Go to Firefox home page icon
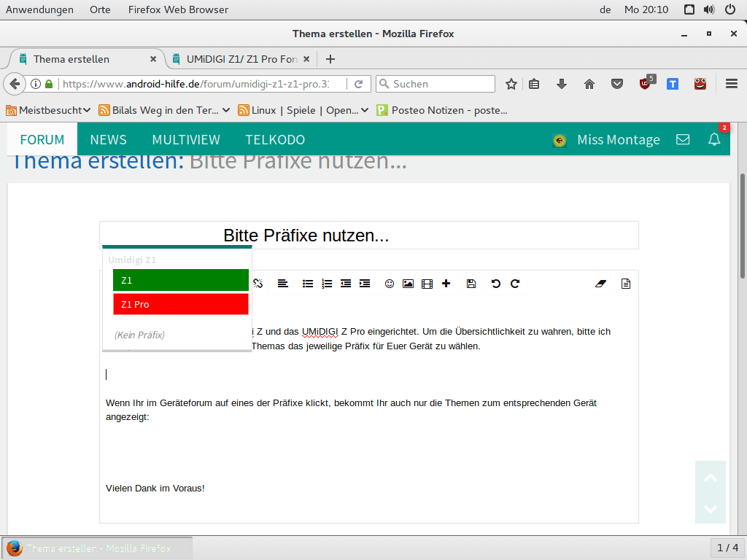The height and width of the screenshot is (560, 747). click(589, 85)
